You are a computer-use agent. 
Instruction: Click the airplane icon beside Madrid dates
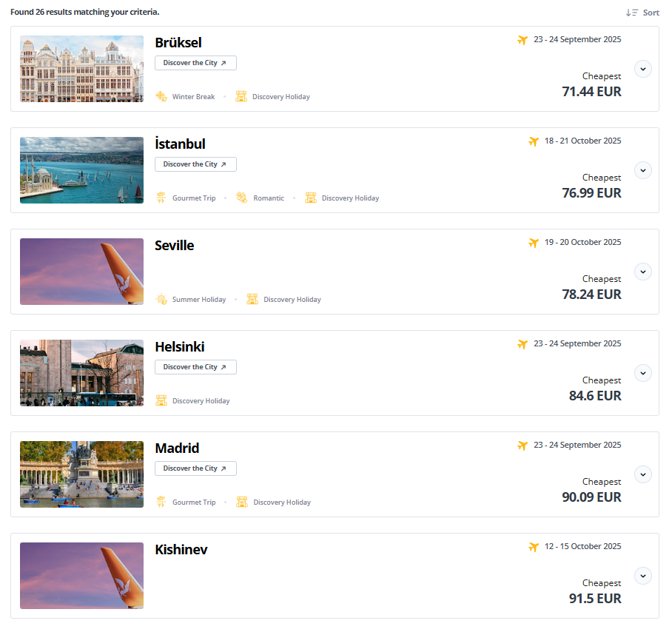[x=523, y=446]
